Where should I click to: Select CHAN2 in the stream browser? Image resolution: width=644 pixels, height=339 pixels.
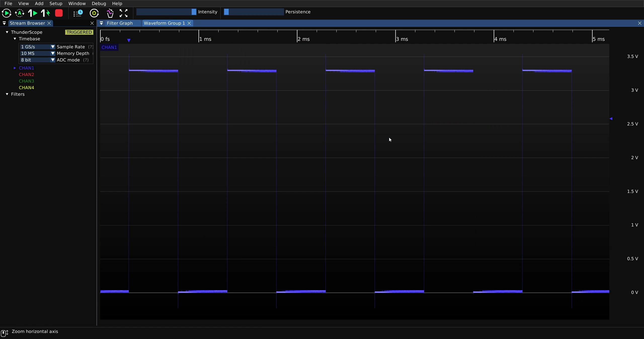[x=26, y=75]
